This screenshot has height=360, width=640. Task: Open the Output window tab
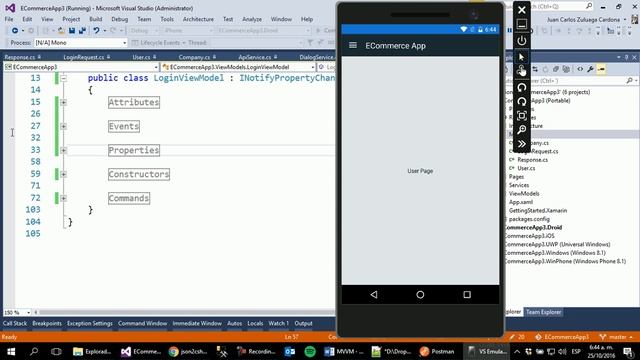coord(303,323)
